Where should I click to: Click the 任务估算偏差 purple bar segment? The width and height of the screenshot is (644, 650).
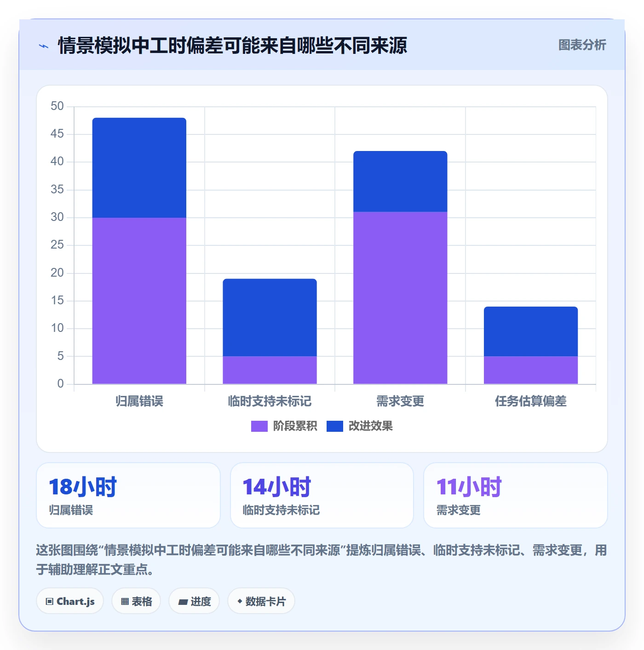click(x=531, y=370)
